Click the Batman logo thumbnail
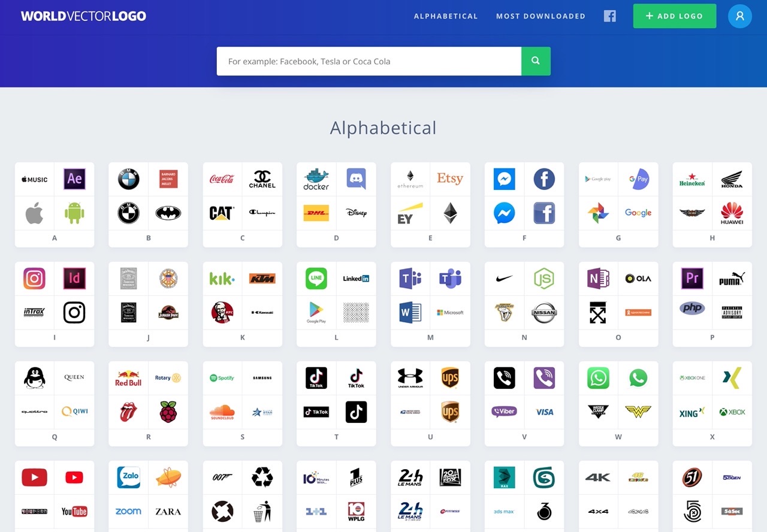Image resolution: width=767 pixels, height=532 pixels. pyautogui.click(x=168, y=213)
